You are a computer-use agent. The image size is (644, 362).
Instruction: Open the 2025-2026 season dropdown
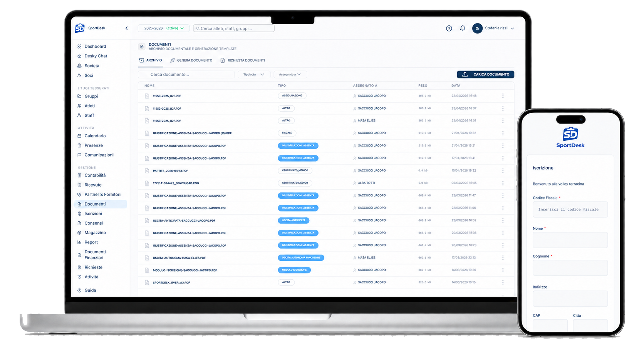tap(164, 28)
